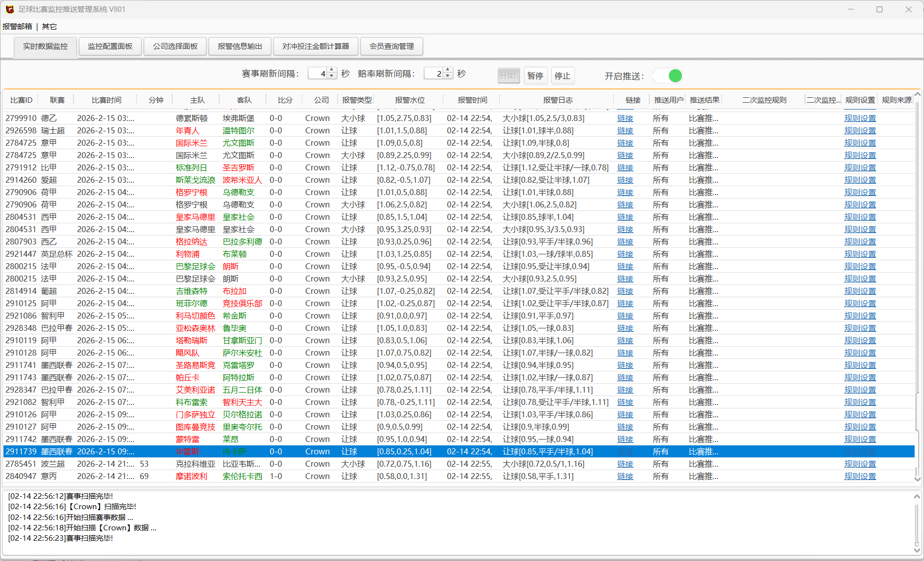The image size is (924, 561).
Task: Decrease 赛事刷新间隔 with down arrow
Action: (332, 76)
